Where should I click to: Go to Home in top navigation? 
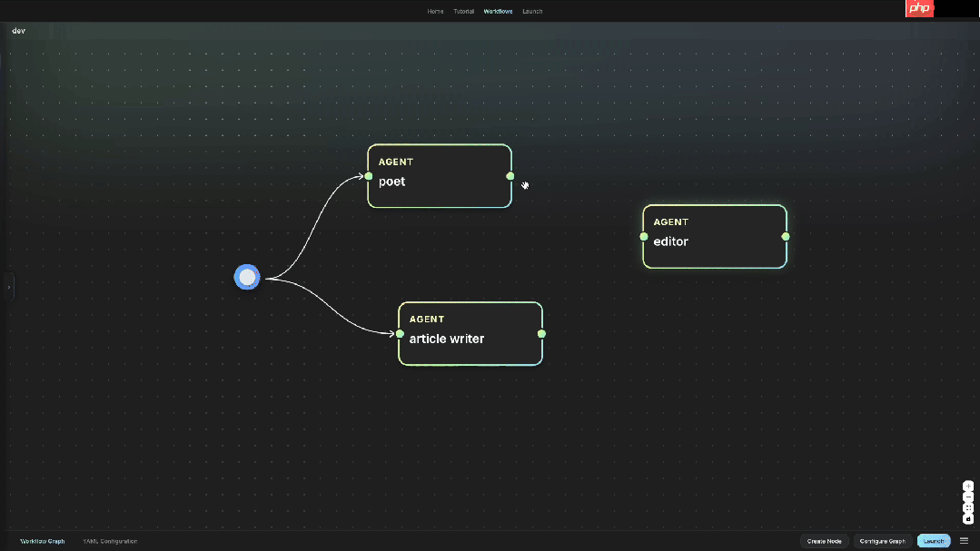tap(435, 12)
